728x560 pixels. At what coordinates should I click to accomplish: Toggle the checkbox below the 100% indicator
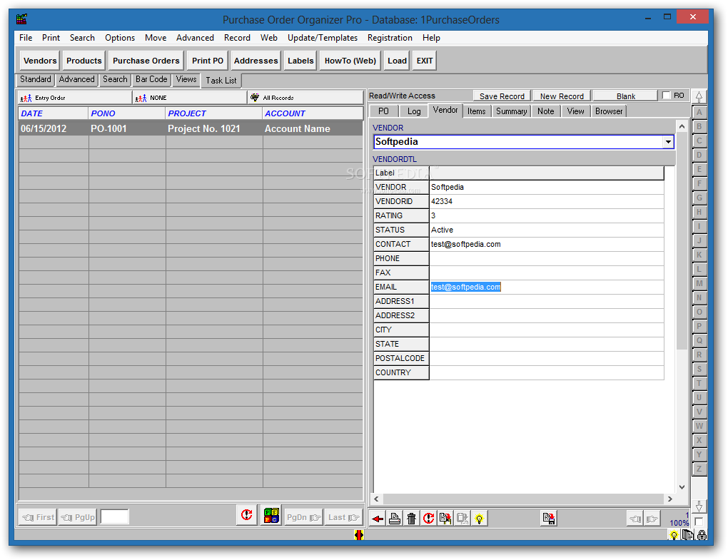pyautogui.click(x=699, y=521)
